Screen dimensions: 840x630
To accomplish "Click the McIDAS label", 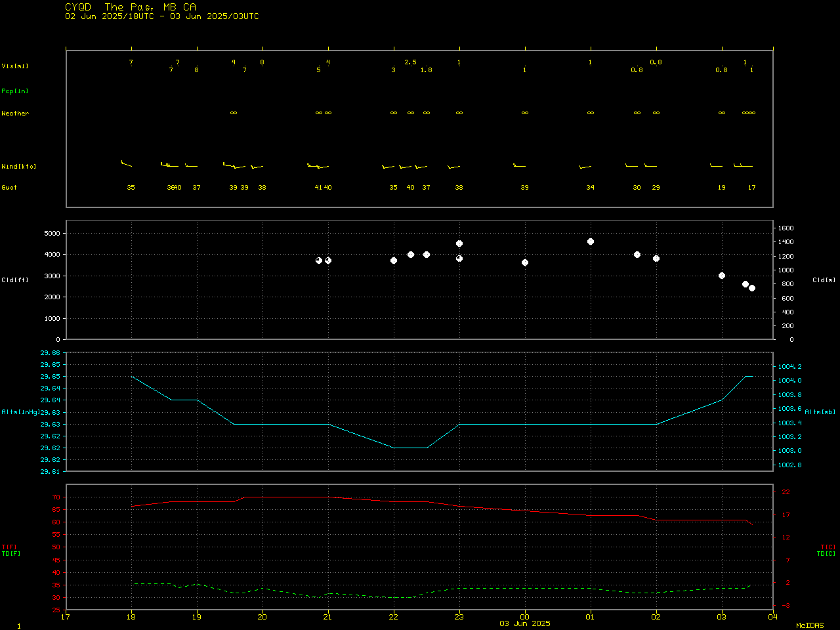I will (x=810, y=626).
